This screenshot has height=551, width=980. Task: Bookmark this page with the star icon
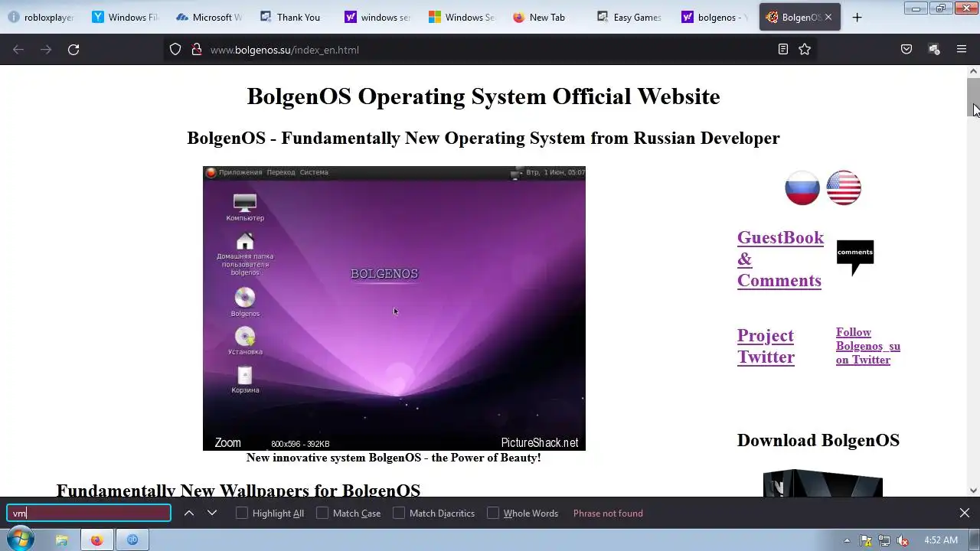coord(805,50)
